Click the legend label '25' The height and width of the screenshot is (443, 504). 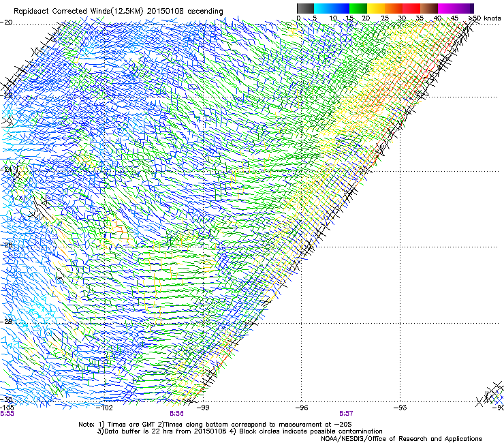(385, 18)
